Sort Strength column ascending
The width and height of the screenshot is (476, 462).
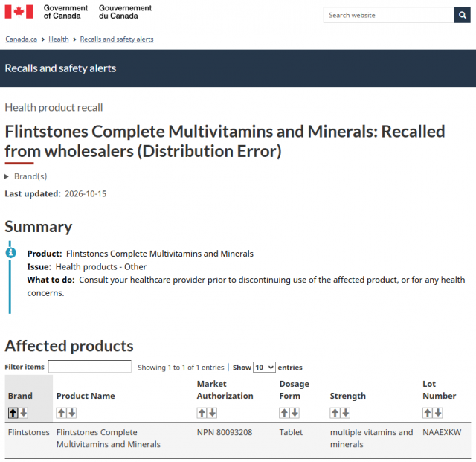coord(335,413)
